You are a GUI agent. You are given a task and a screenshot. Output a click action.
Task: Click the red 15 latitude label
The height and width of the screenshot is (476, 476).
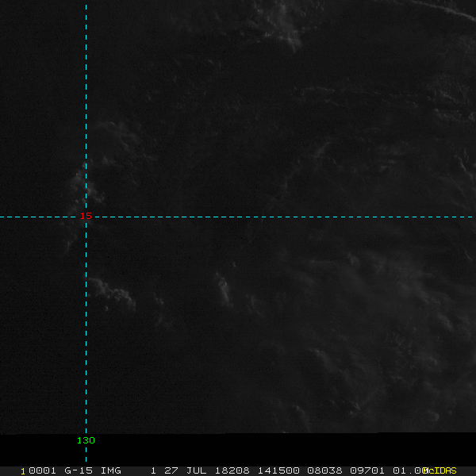pos(86,216)
